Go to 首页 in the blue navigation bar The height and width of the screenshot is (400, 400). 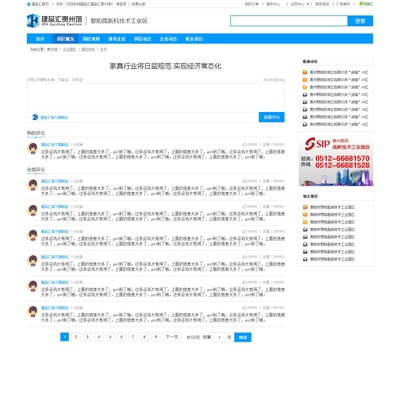point(40,39)
